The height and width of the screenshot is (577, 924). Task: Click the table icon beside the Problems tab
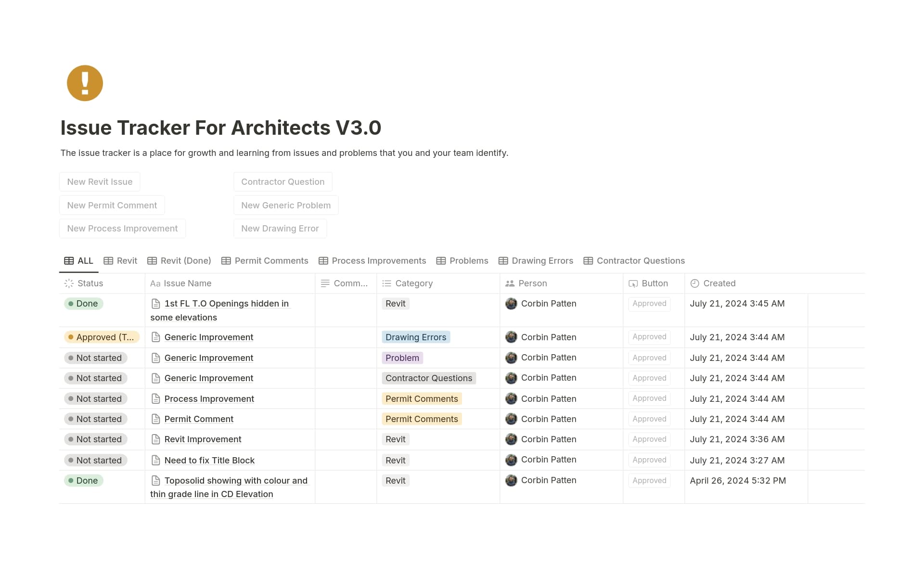pos(441,261)
